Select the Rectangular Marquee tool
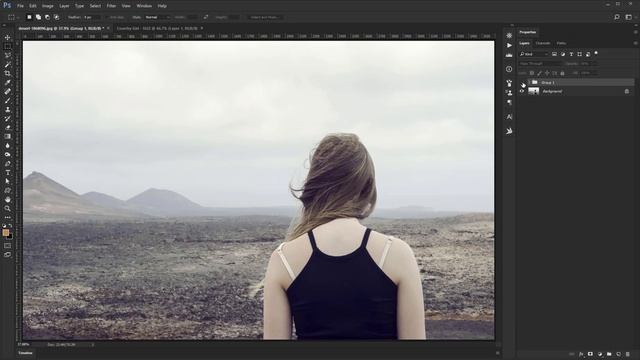Screen dimensions: 640x360 (x=7, y=47)
